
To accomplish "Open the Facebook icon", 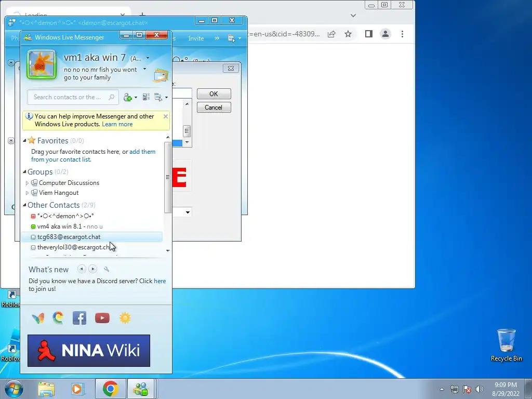I will [79, 318].
